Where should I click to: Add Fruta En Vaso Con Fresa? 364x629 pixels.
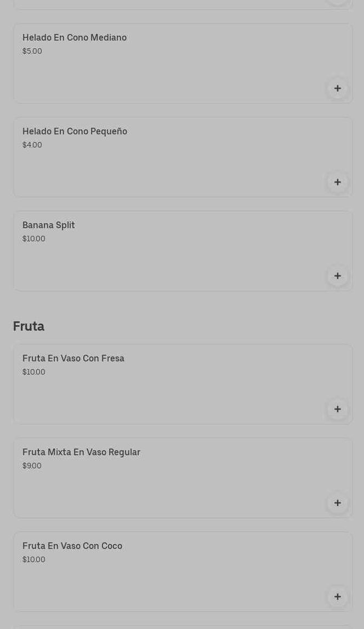[337, 409]
